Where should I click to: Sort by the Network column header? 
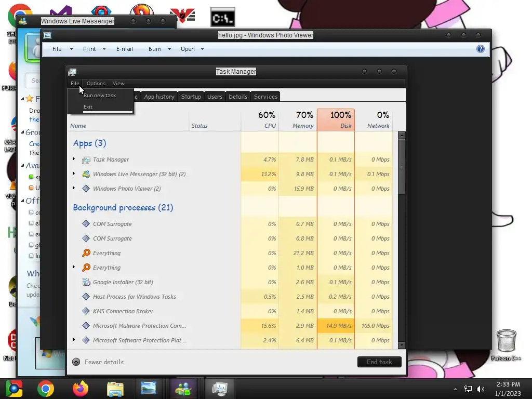pos(374,120)
